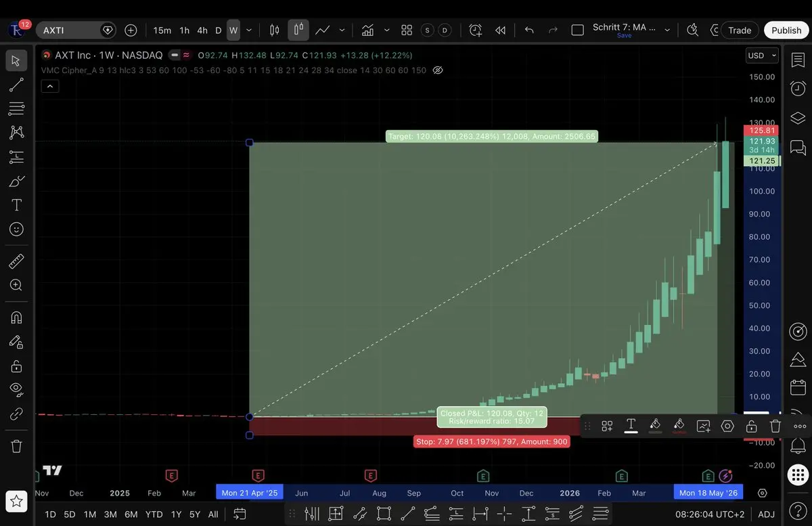Open the Trade button
812x526 pixels.
[740, 30]
